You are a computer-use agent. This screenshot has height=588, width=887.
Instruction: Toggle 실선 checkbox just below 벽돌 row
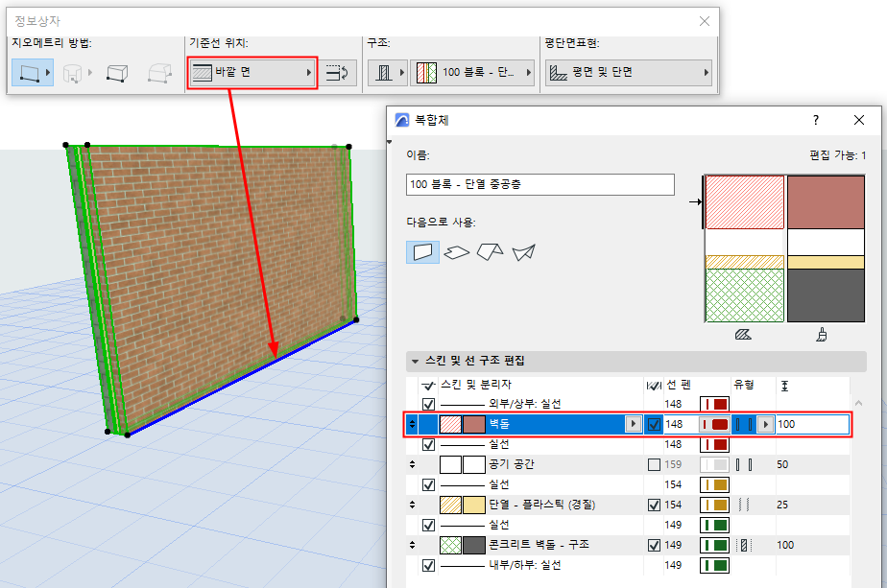click(x=428, y=445)
